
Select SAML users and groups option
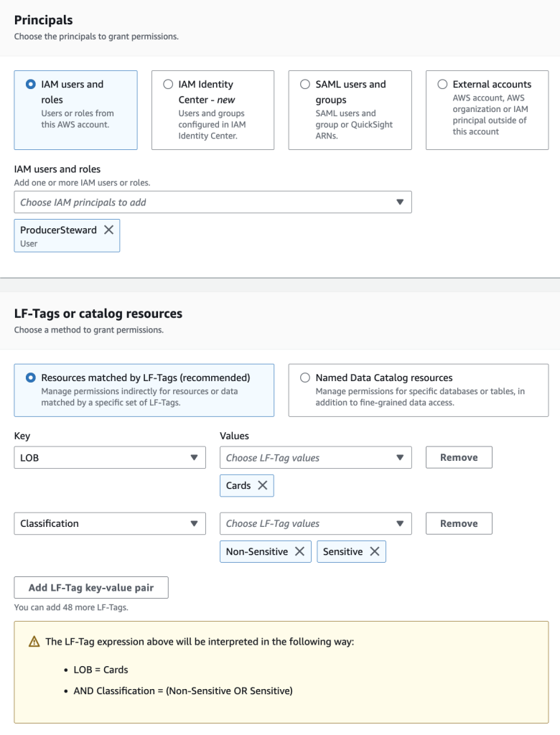coord(305,84)
